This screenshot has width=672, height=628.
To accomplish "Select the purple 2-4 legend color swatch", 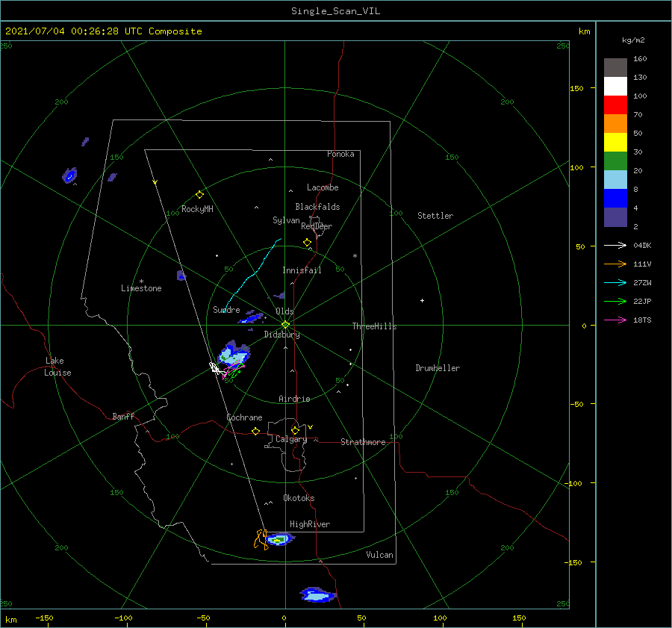I will pyautogui.click(x=615, y=217).
